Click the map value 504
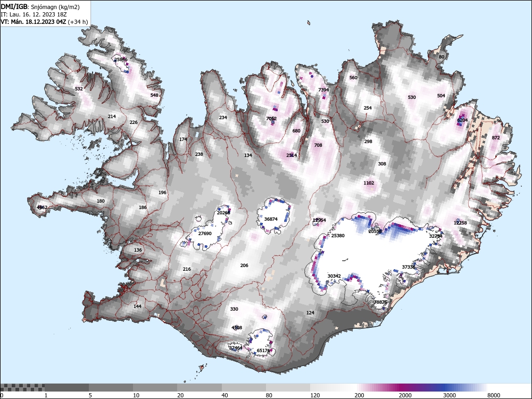 (x=441, y=96)
